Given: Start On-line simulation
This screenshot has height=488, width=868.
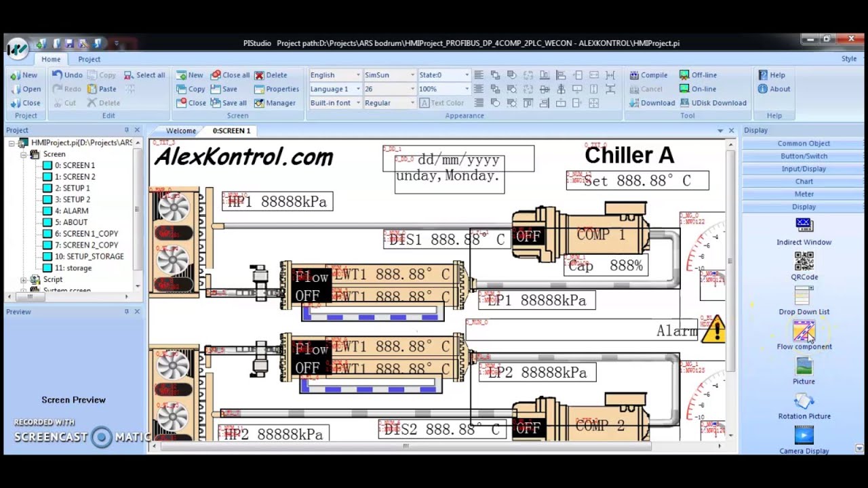Looking at the screenshot, I should (697, 89).
